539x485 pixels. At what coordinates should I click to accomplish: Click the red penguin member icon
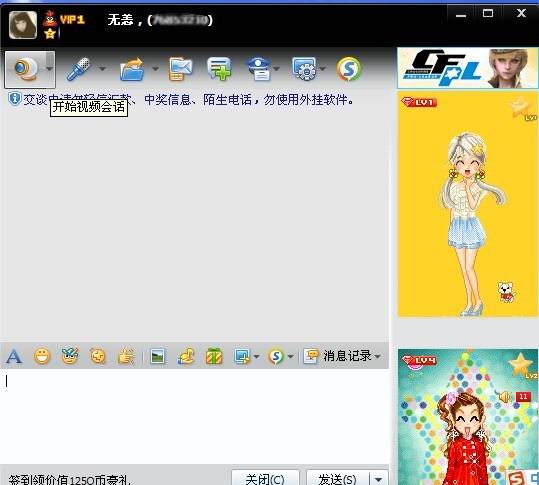50,19
